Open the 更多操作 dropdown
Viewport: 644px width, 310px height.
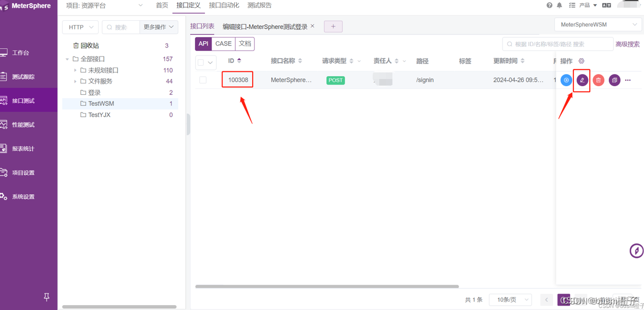point(158,27)
